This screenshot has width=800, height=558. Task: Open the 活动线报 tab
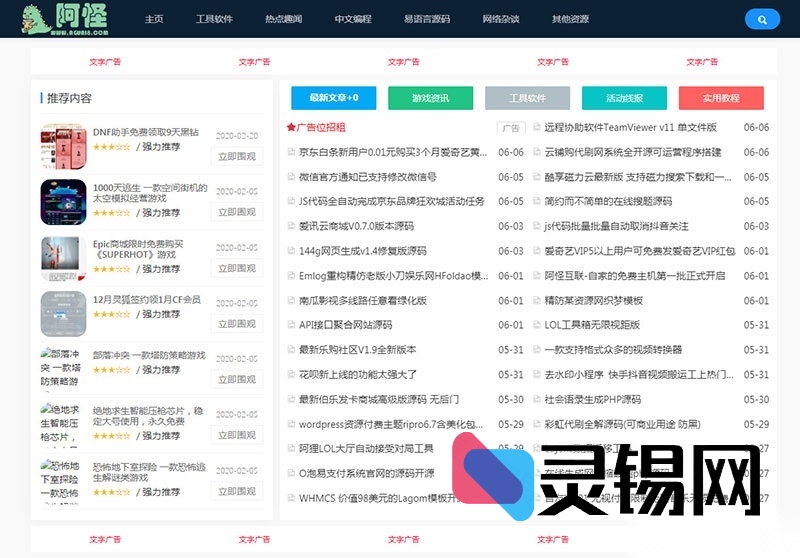click(x=624, y=98)
